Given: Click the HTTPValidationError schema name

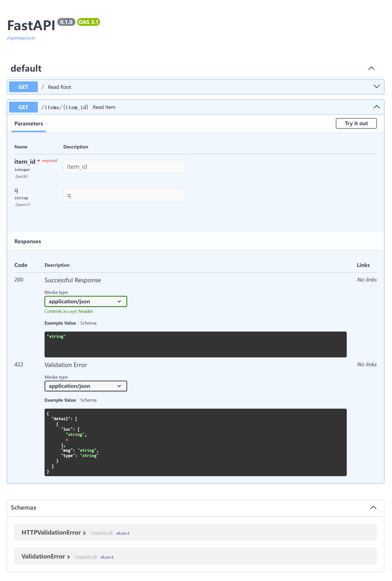Looking at the screenshot, I should 51,532.
